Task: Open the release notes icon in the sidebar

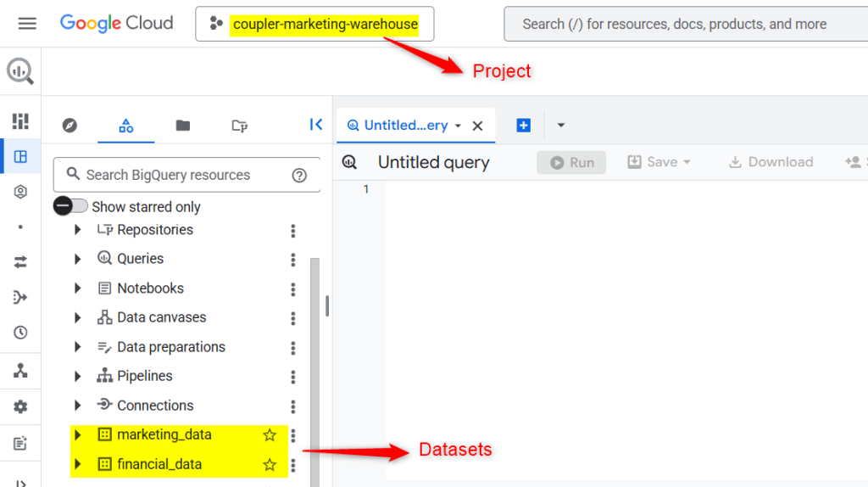Action: (x=20, y=443)
